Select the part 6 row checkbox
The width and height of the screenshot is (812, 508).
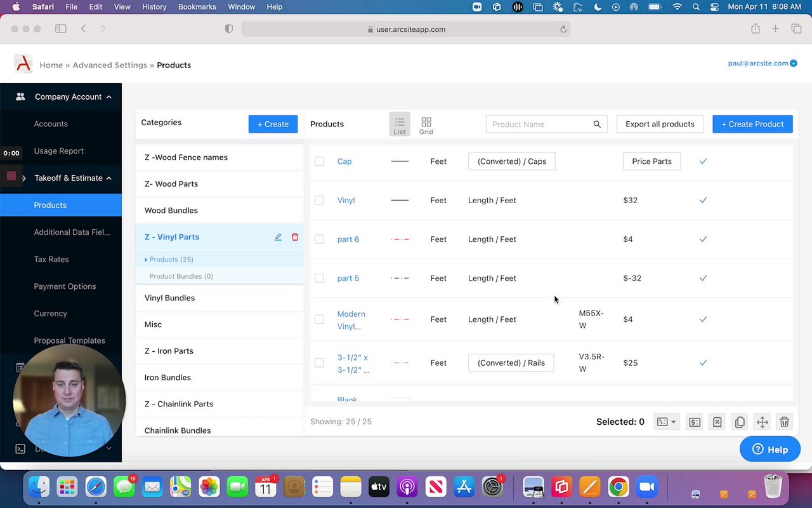point(319,239)
